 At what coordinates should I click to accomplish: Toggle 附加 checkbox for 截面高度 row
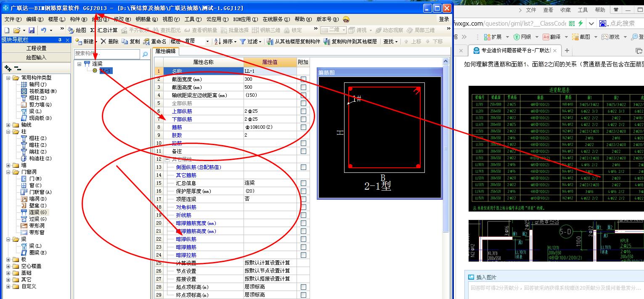tap(303, 87)
